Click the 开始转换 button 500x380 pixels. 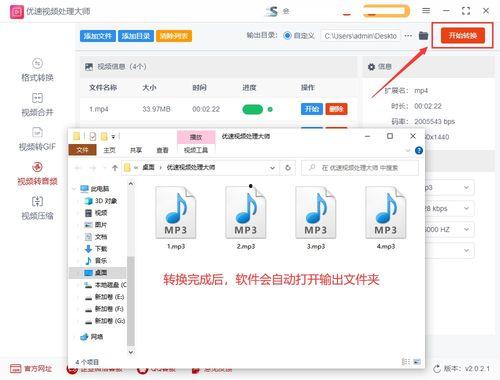click(463, 35)
